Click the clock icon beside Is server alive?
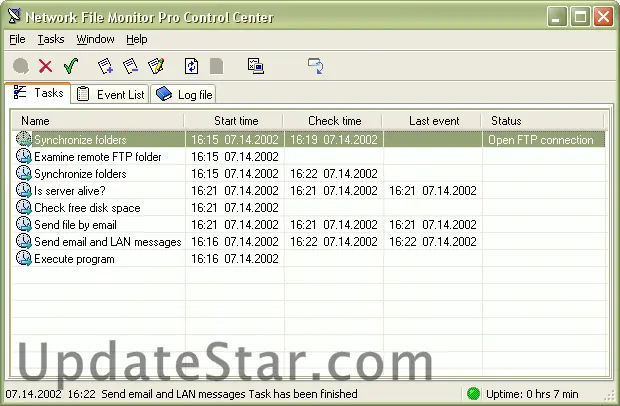This screenshot has height=406, width=620. tap(24, 190)
